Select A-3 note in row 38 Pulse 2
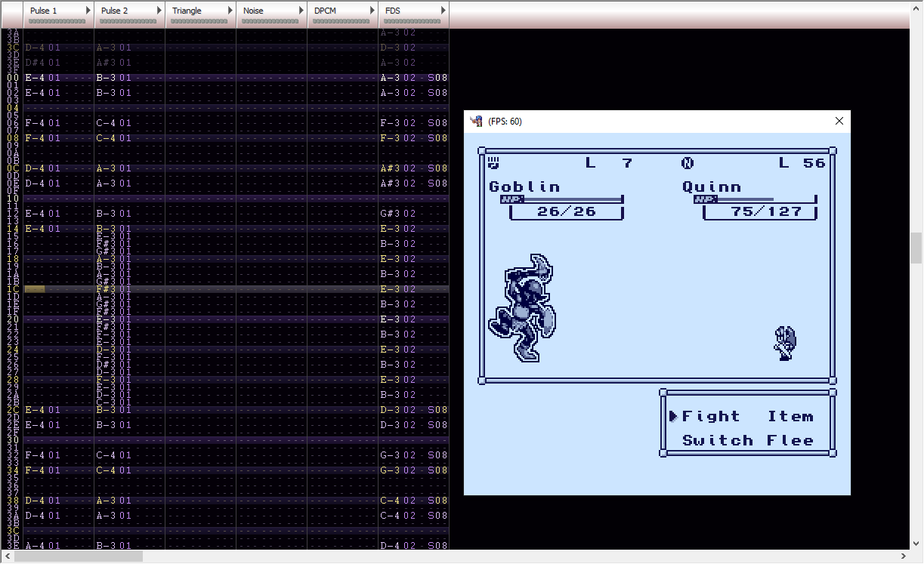 105,501
